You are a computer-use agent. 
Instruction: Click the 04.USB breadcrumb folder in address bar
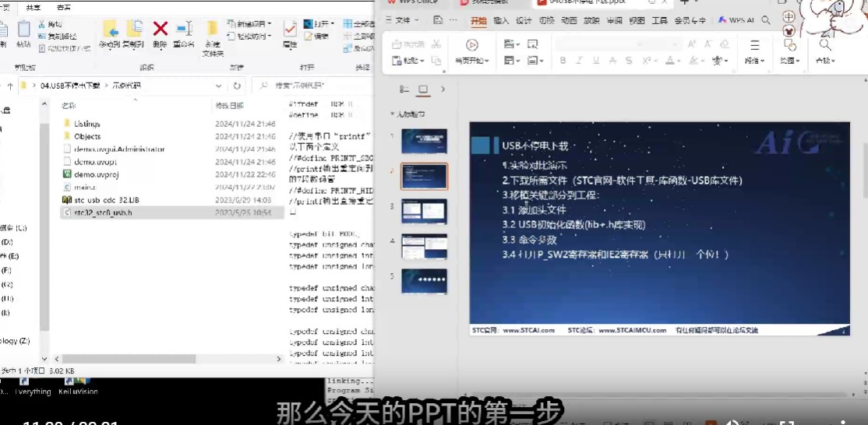click(70, 86)
